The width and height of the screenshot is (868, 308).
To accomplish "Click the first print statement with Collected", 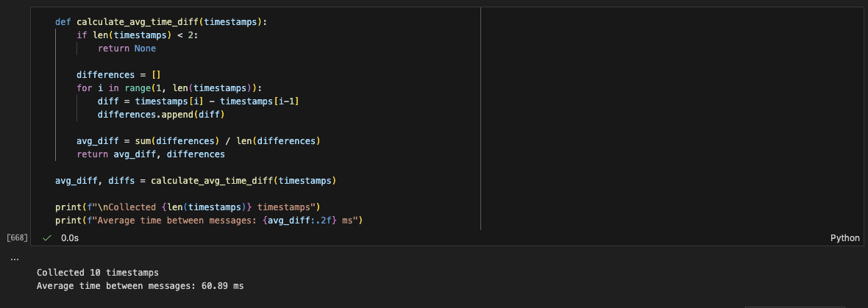I will [x=187, y=207].
